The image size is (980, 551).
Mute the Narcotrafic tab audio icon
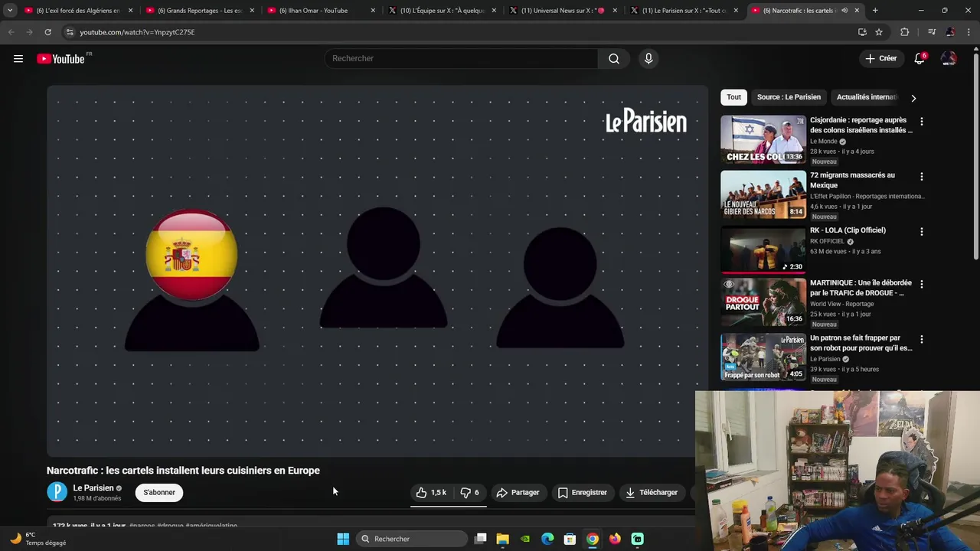[844, 11]
